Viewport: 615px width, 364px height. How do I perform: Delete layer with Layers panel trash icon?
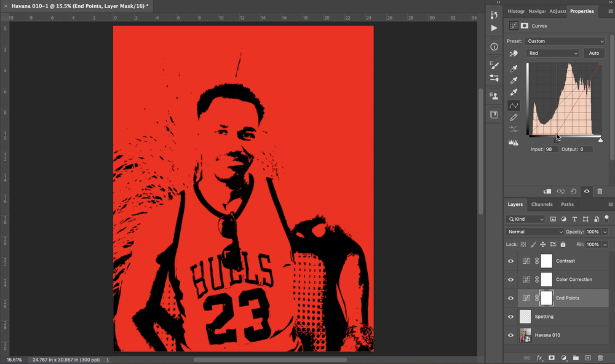[600, 358]
